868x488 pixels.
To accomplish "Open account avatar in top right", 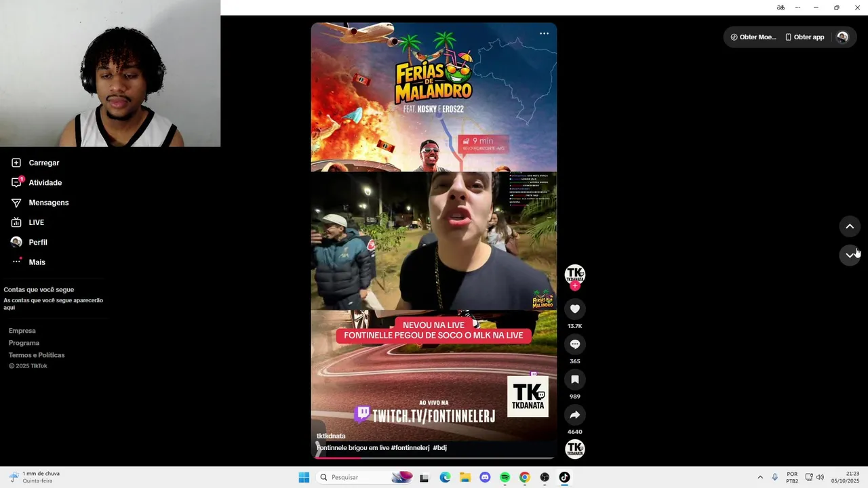I will 842,37.
